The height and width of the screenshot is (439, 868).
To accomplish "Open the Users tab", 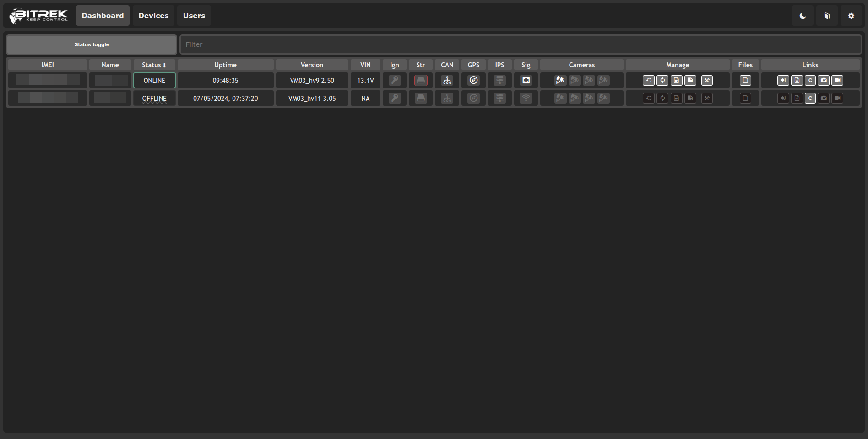I will point(194,16).
